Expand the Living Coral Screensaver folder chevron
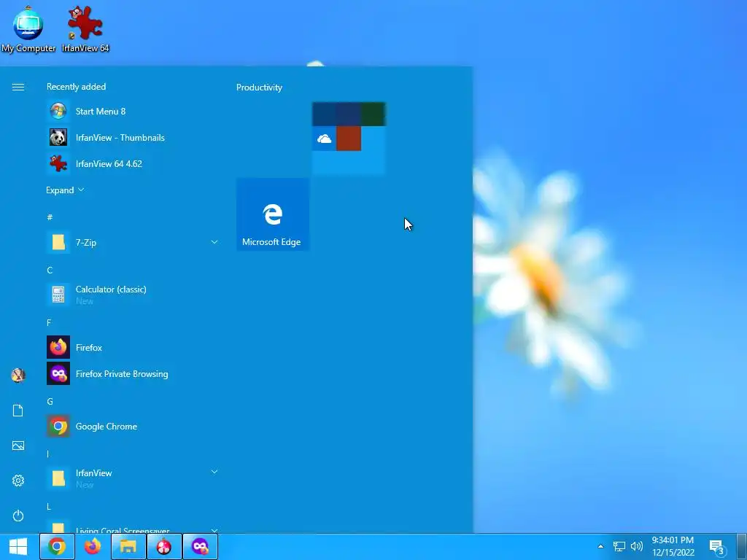Image resolution: width=747 pixels, height=560 pixels. click(214, 531)
